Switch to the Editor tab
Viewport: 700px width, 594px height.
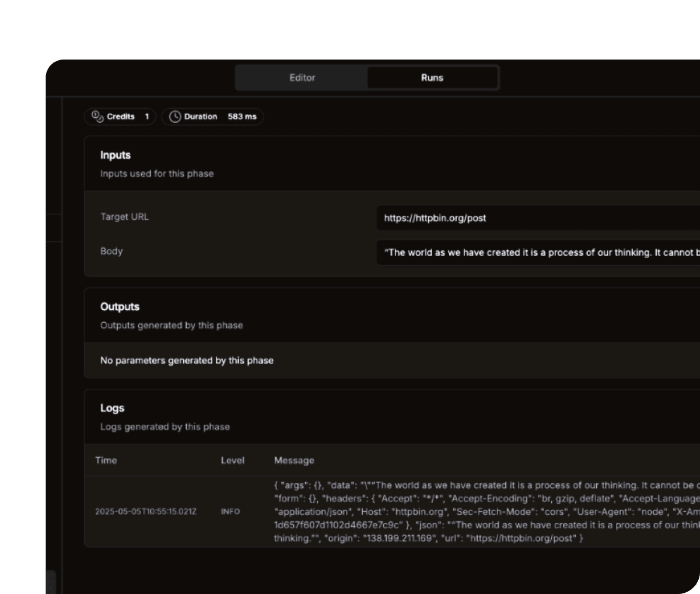[302, 78]
